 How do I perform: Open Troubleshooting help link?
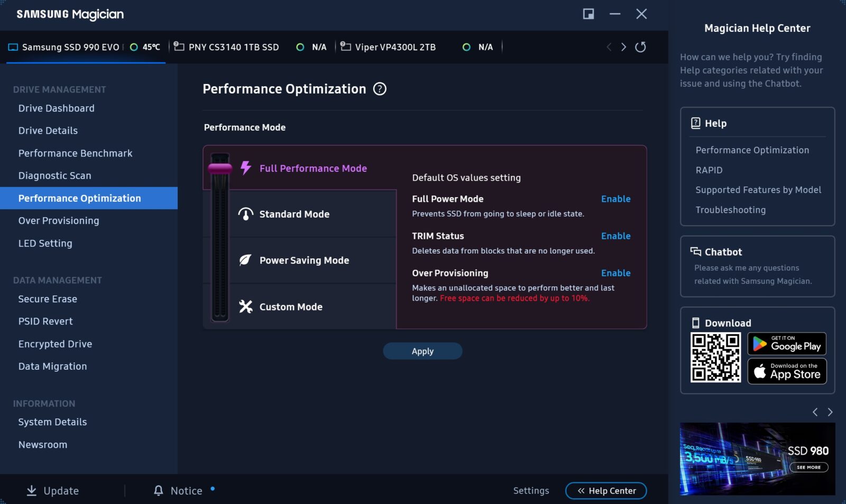tap(730, 210)
